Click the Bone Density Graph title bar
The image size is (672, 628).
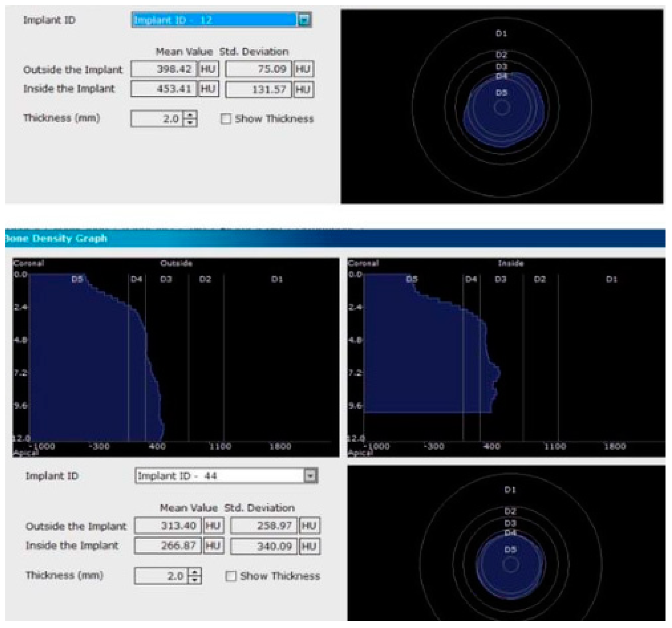click(169, 238)
